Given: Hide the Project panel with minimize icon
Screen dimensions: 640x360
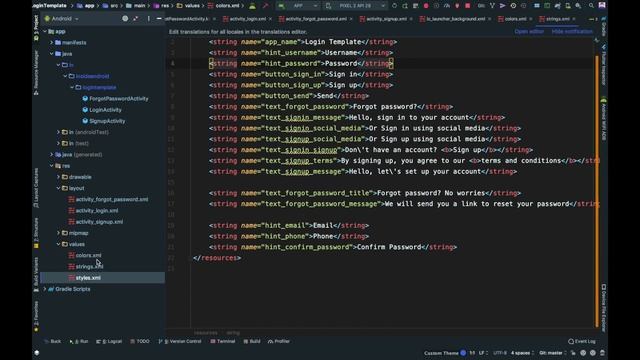Looking at the screenshot, I should [x=159, y=18].
